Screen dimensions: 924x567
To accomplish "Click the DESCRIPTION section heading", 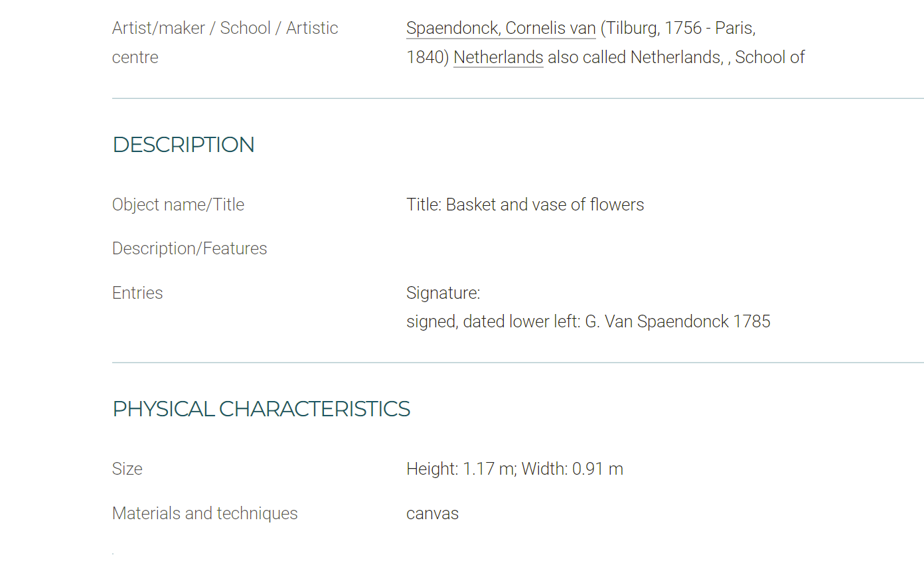I will (184, 145).
